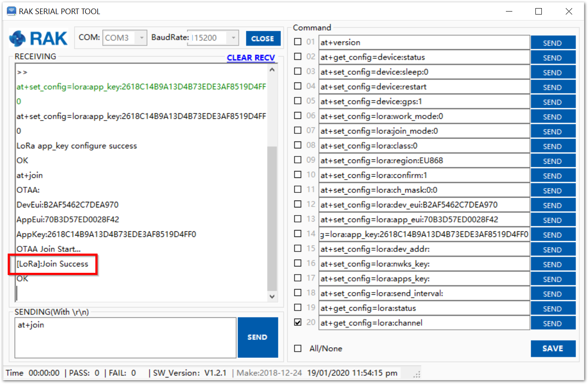Click the date 19/01/2020 status entry
The image size is (588, 384).
(352, 373)
